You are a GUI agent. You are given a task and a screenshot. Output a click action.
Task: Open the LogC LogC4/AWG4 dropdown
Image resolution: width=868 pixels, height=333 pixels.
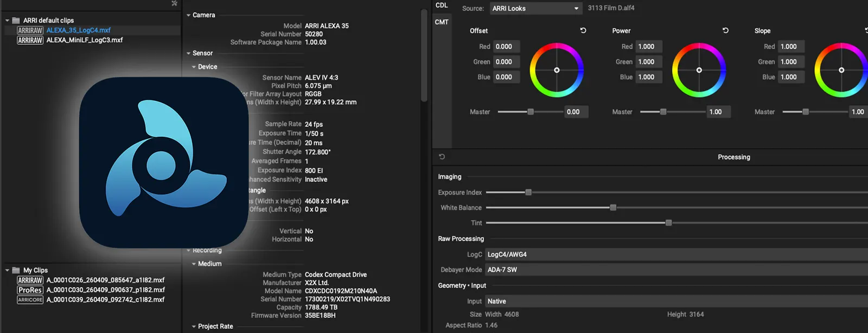pyautogui.click(x=676, y=254)
